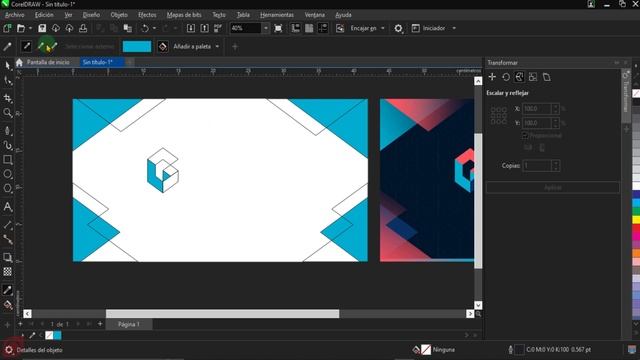Screen dimensions: 640x360
Task: Click the Ventana menu
Action: point(315,15)
